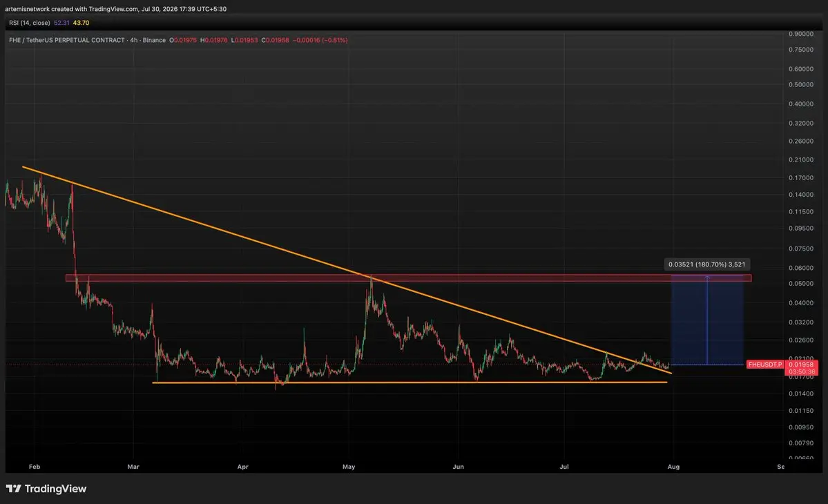Click the 0.02600 price axis label
Viewport: 828px width, 504px height.
pyautogui.click(x=801, y=340)
